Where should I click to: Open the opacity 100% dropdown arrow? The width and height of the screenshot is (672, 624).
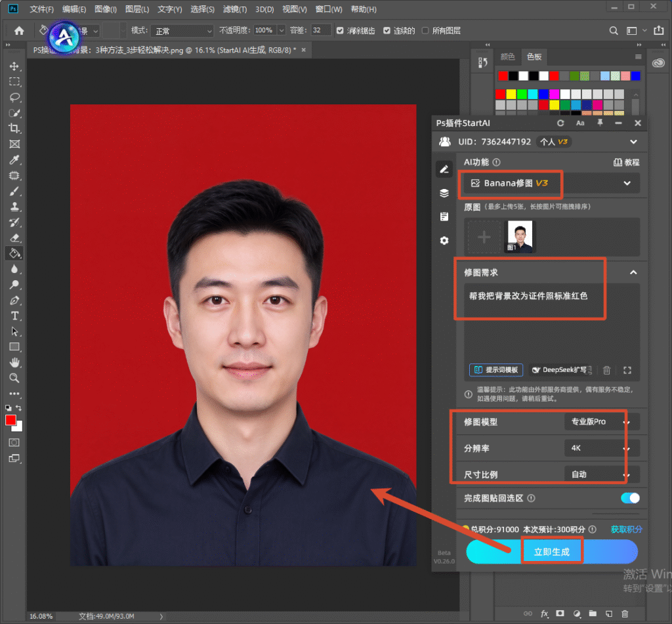282,30
